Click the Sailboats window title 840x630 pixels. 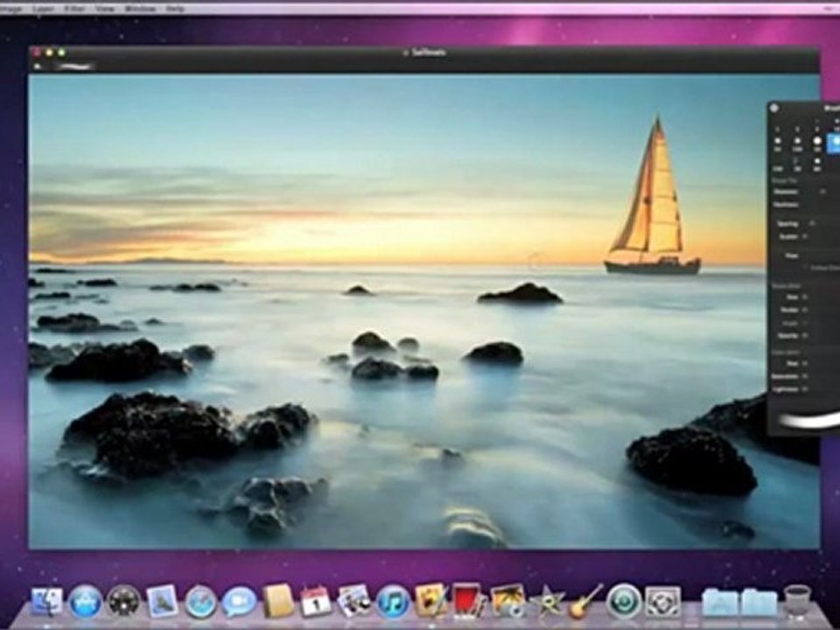(429, 52)
